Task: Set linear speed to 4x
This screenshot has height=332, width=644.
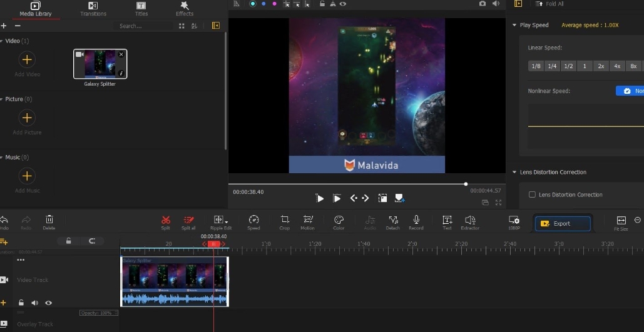Action: click(x=617, y=66)
